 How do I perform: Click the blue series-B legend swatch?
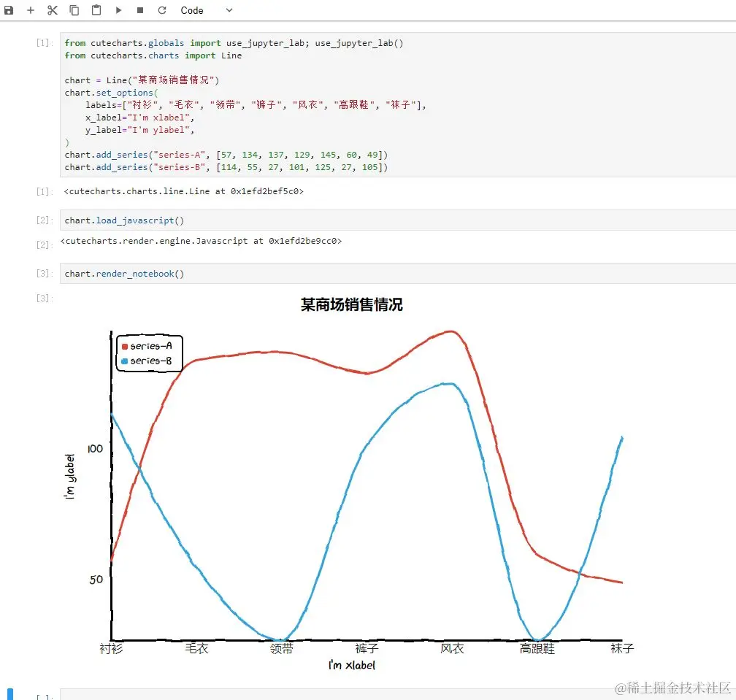125,361
